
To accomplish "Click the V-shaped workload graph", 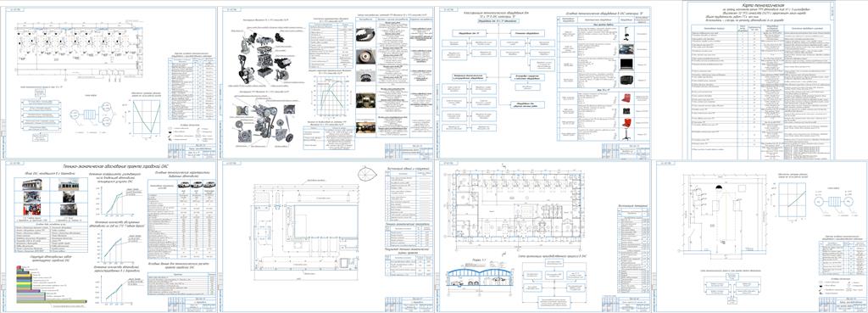I will point(146,117).
